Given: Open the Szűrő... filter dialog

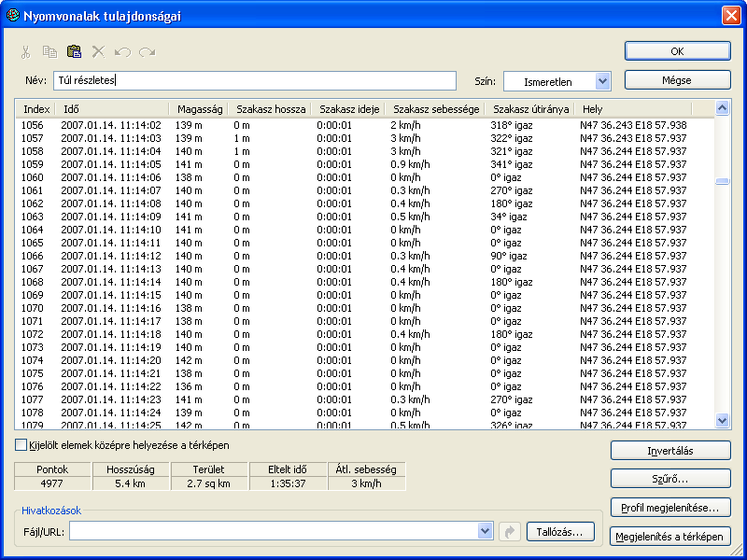Looking at the screenshot, I should (669, 479).
